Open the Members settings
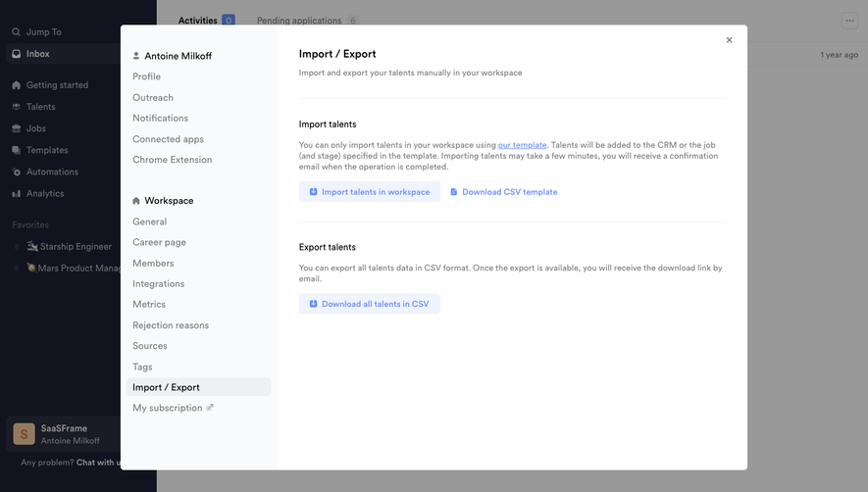Image resolution: width=868 pixels, height=492 pixels. pyautogui.click(x=153, y=263)
